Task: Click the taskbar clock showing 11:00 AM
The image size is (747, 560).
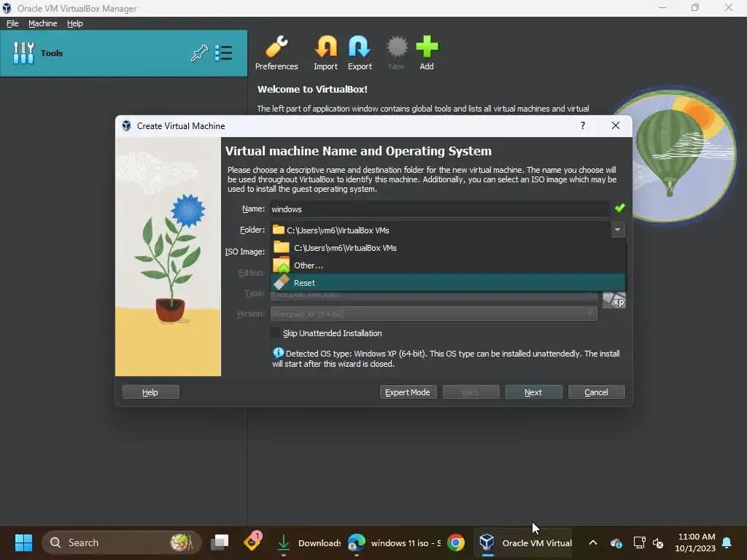Action: (695, 542)
